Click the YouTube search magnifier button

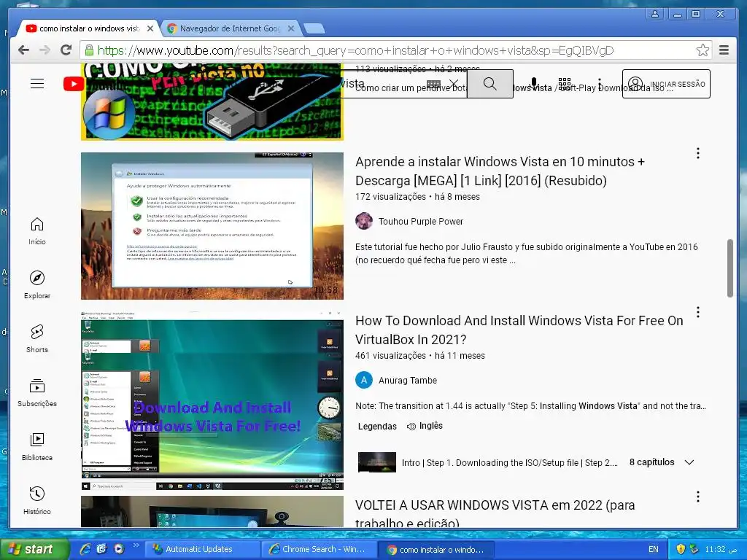tap(489, 84)
